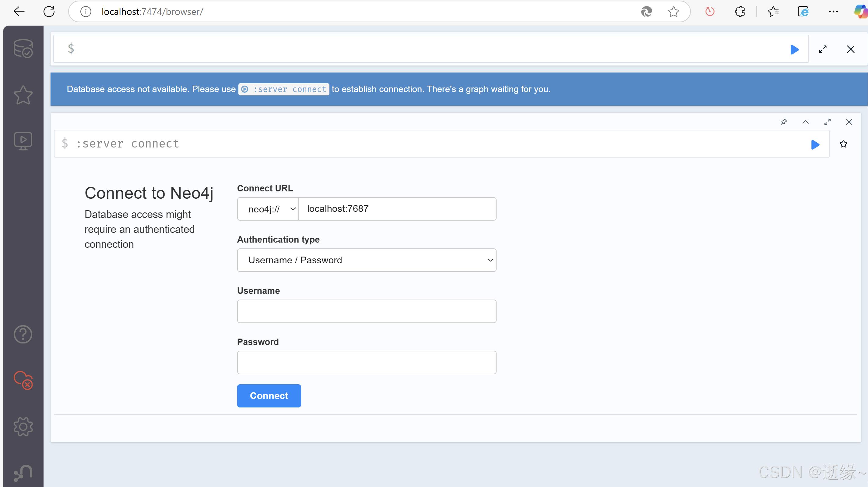Open Browser Settings gear in sidebar

23,427
